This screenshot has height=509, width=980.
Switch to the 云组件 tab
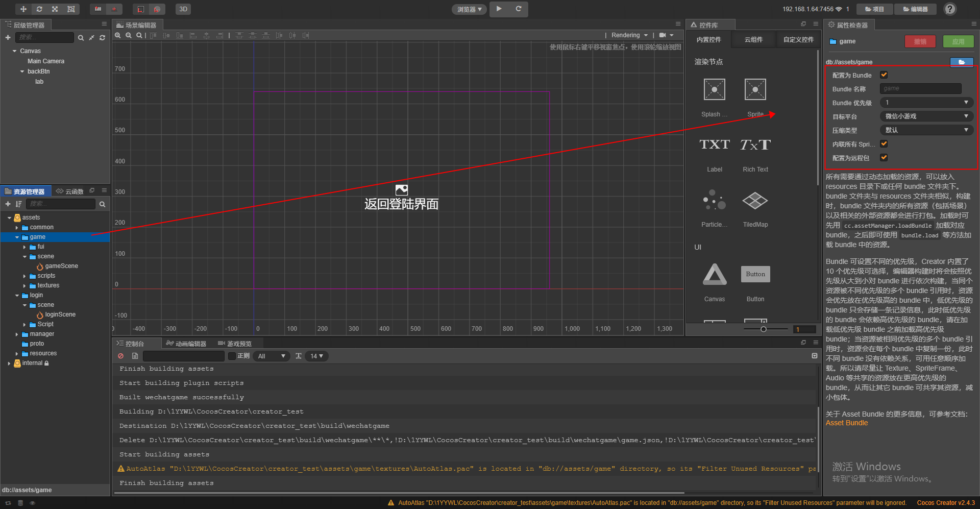pos(753,40)
